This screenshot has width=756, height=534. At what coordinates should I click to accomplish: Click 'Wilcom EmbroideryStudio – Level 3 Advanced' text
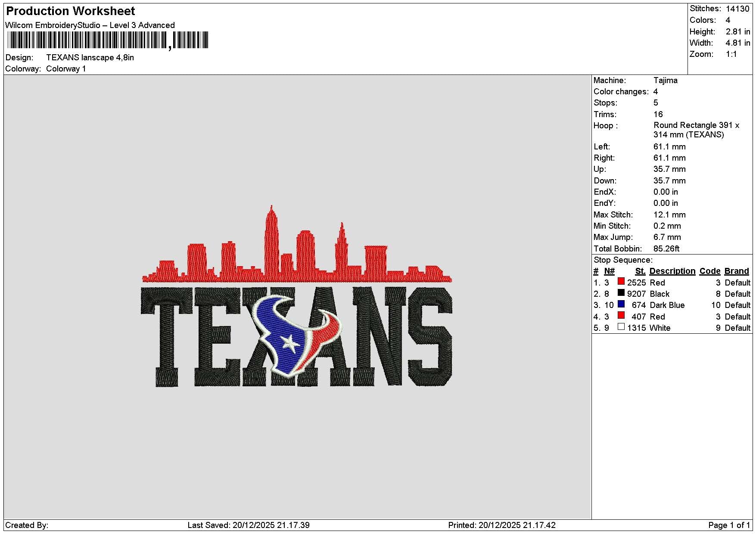click(90, 25)
